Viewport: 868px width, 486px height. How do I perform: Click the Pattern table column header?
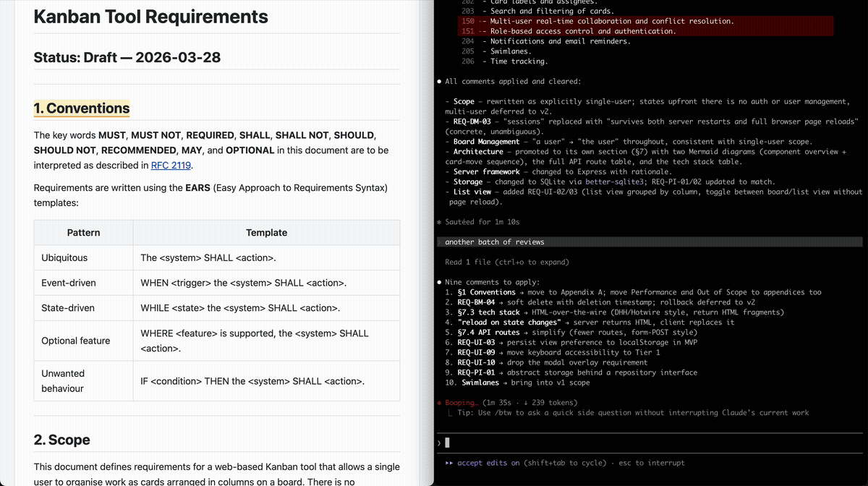pyautogui.click(x=83, y=233)
